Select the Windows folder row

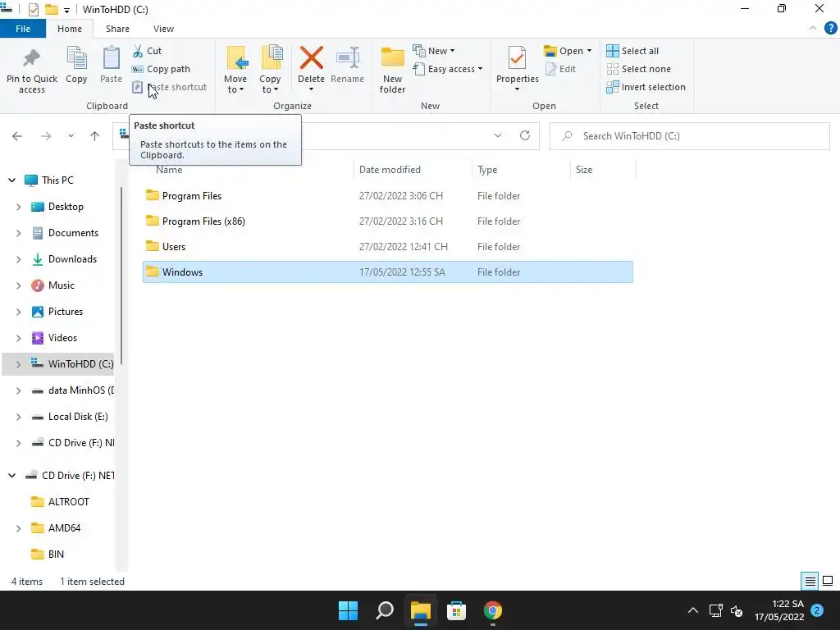point(388,272)
